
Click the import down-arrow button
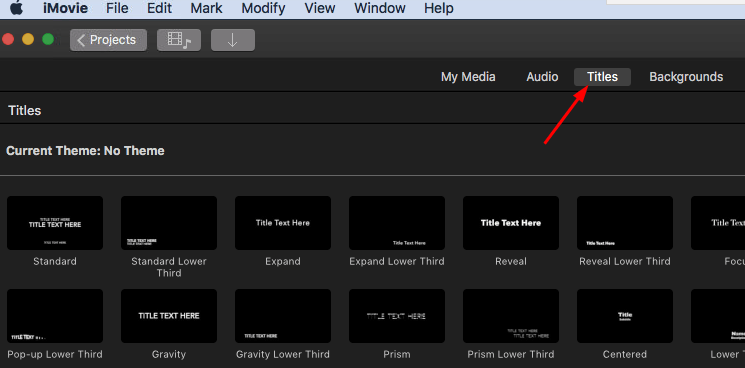tap(233, 40)
